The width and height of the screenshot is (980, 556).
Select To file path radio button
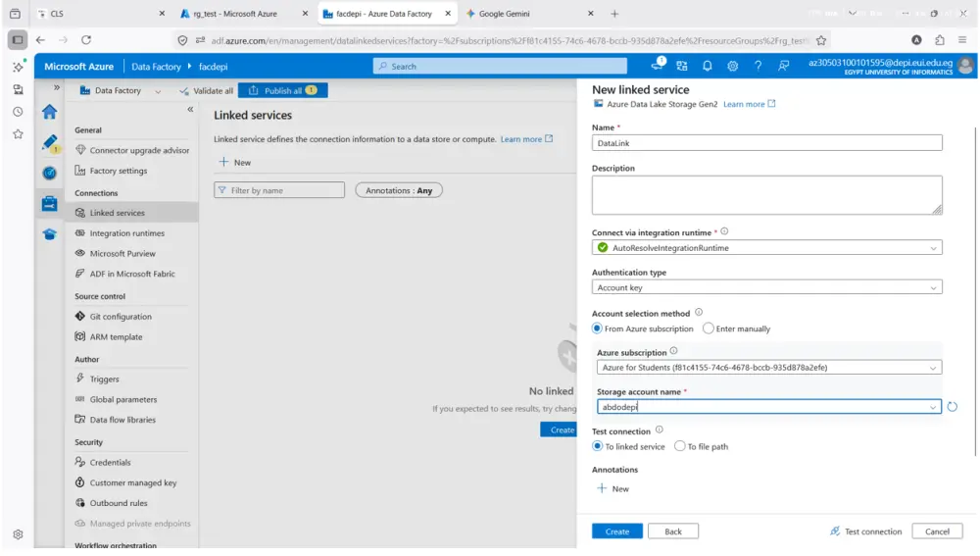(679, 446)
